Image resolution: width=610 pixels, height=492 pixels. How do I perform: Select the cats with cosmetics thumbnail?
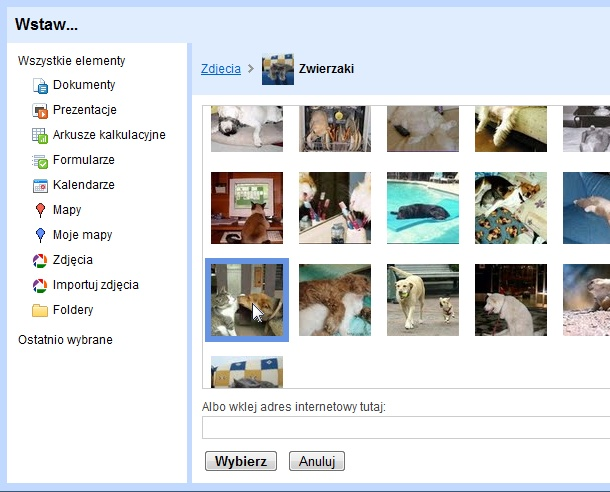335,208
